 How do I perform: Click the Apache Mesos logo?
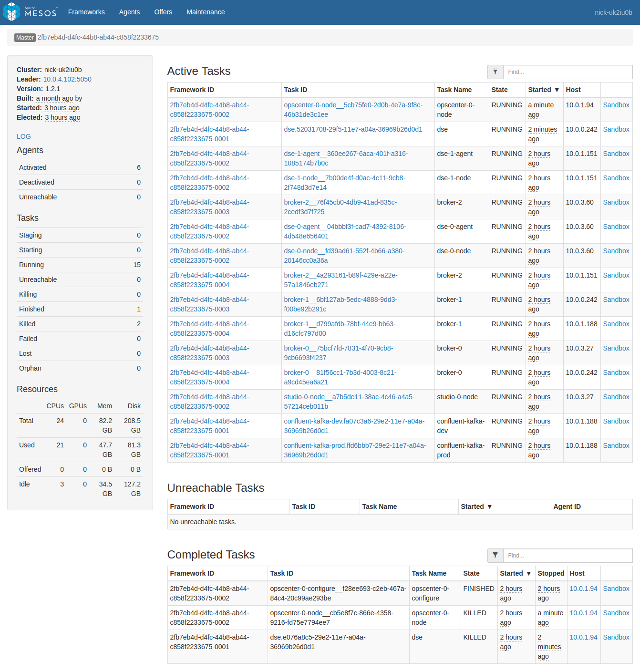[30, 12]
